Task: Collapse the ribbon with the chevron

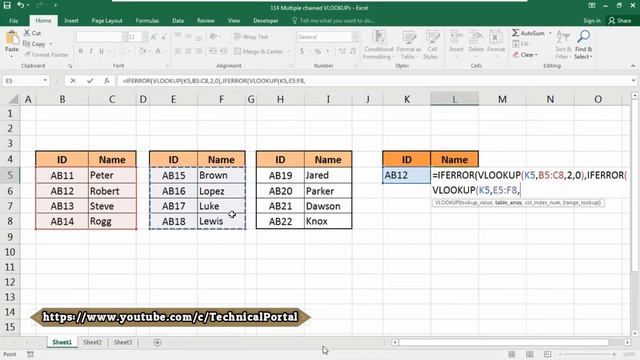Action: pos(633,66)
